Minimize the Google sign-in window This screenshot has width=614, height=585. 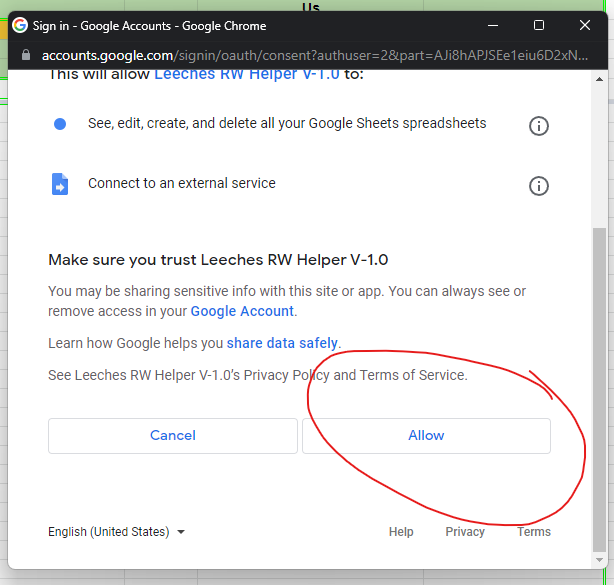493,25
